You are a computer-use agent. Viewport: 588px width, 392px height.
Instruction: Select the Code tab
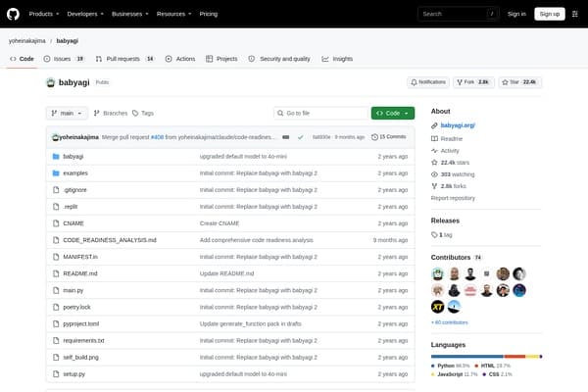(x=22, y=59)
